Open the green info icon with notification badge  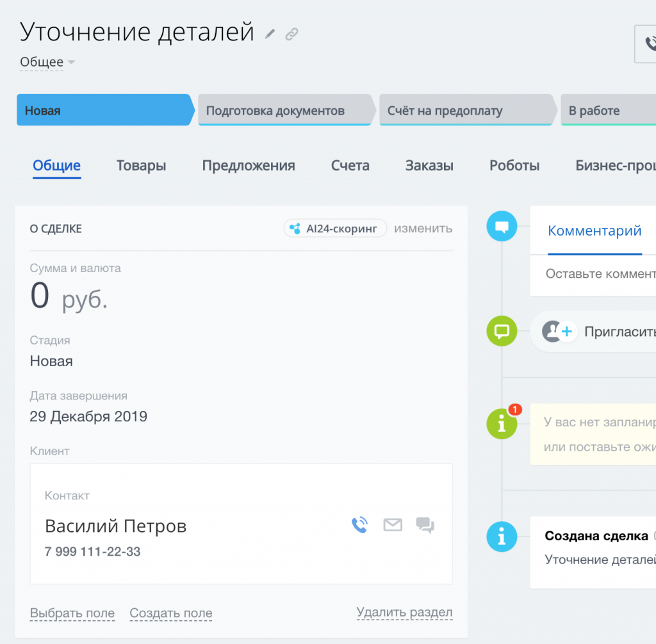point(502,424)
